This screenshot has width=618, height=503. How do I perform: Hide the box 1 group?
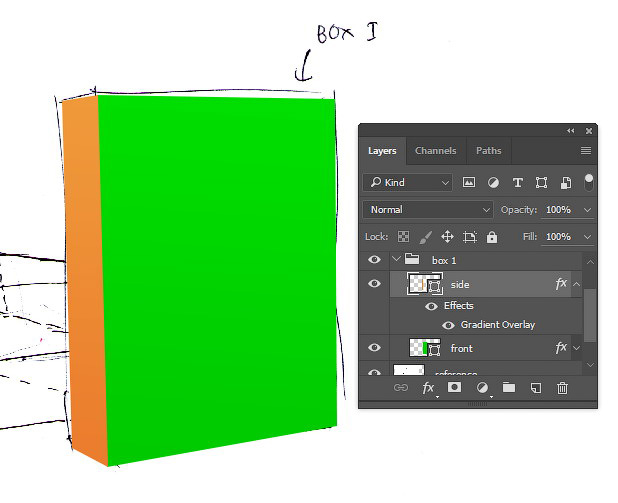pos(374,259)
